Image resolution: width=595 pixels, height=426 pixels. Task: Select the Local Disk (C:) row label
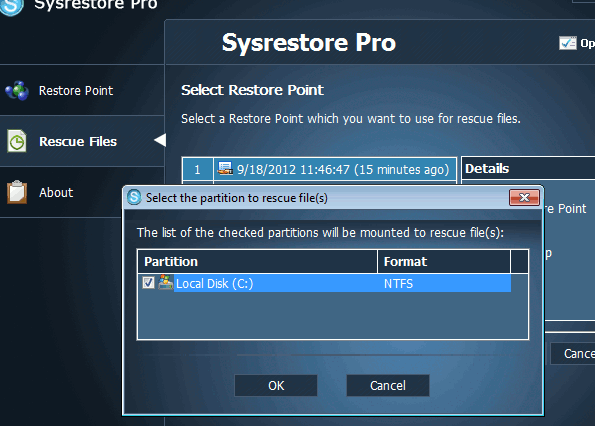tap(214, 284)
